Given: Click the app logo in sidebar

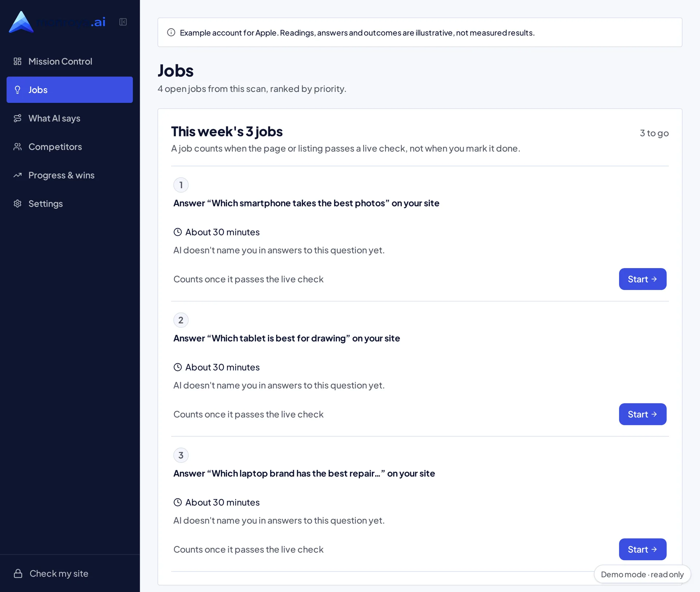Looking at the screenshot, I should point(57,22).
